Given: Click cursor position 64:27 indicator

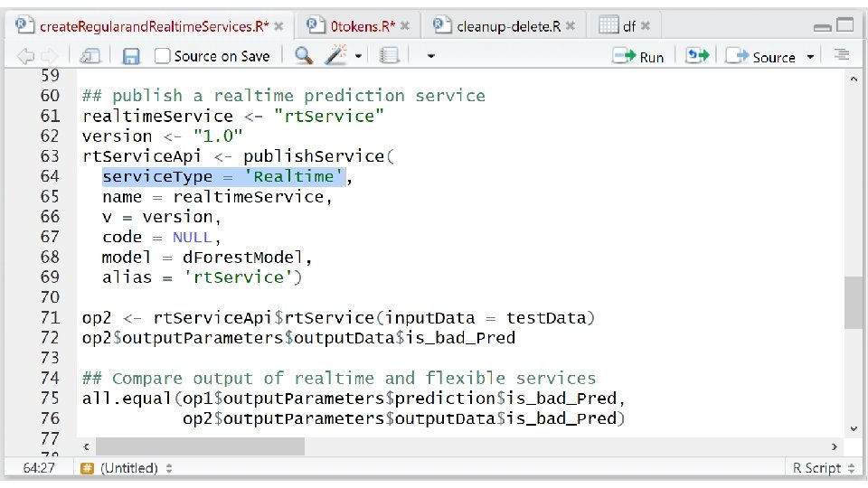Looking at the screenshot, I should tap(39, 468).
